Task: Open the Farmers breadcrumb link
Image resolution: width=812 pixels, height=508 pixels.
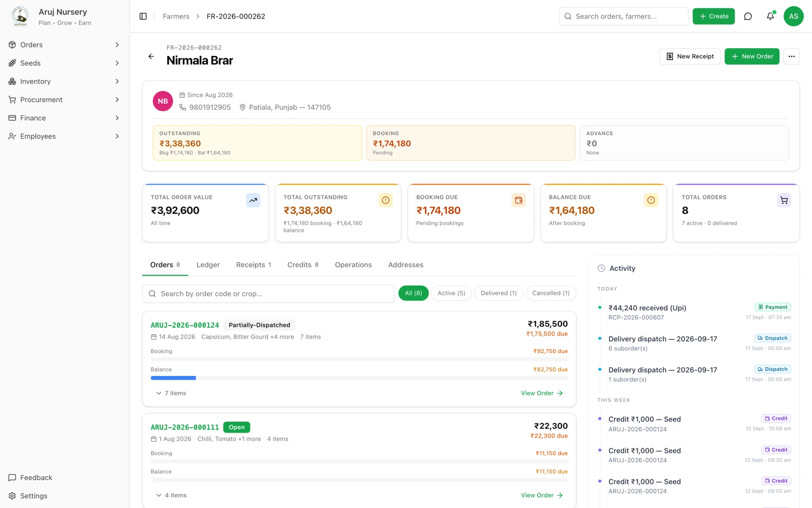Action: [x=176, y=16]
